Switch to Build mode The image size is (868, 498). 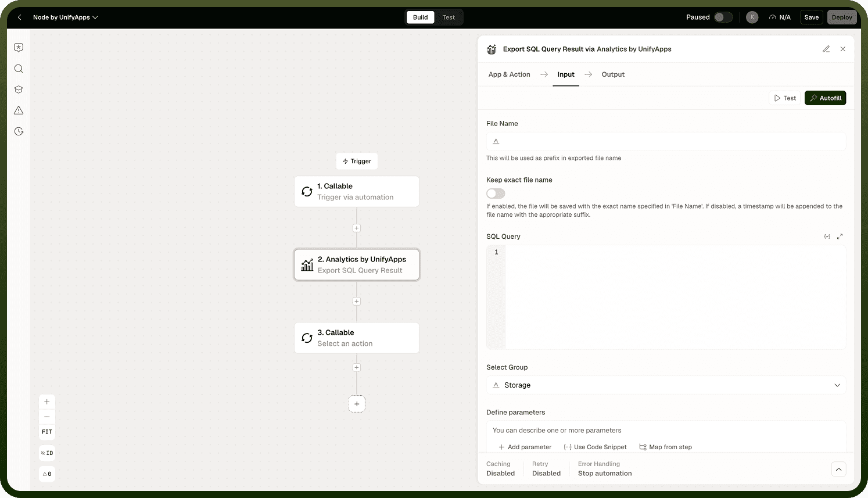coord(420,17)
